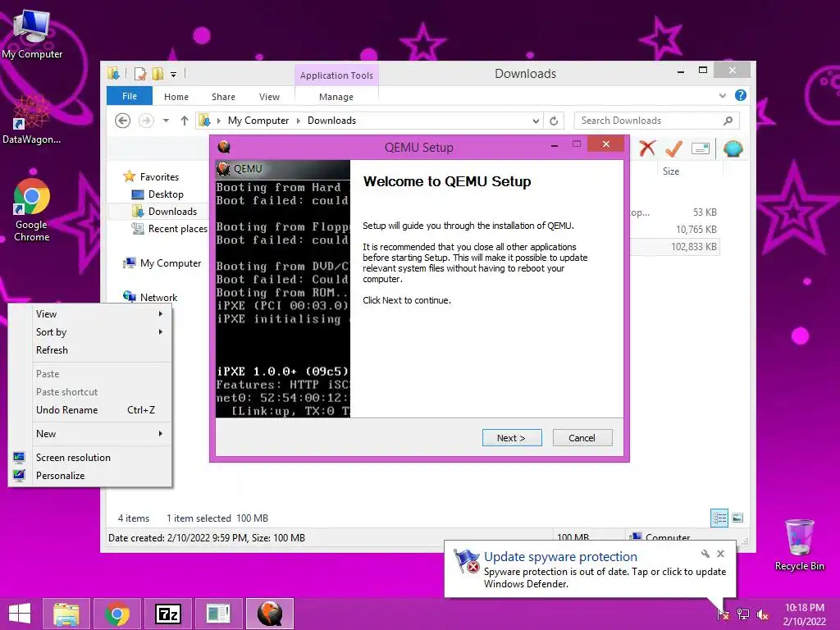The image size is (840, 630).
Task: Open the Recycle Bin on desktop
Action: coord(799,545)
